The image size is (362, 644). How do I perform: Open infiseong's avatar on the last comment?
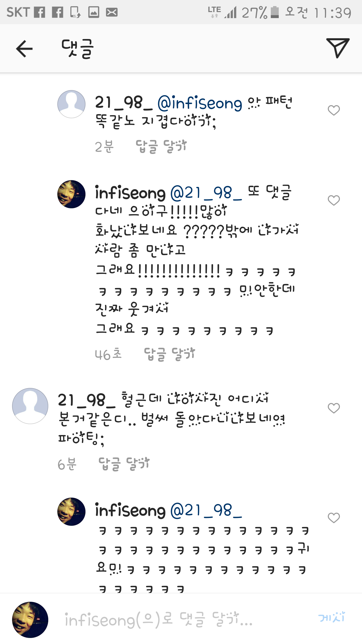coord(71,512)
